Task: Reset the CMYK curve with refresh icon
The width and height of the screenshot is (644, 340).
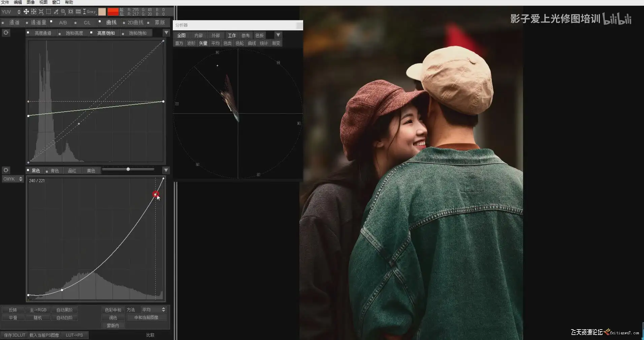Action: pos(6,170)
